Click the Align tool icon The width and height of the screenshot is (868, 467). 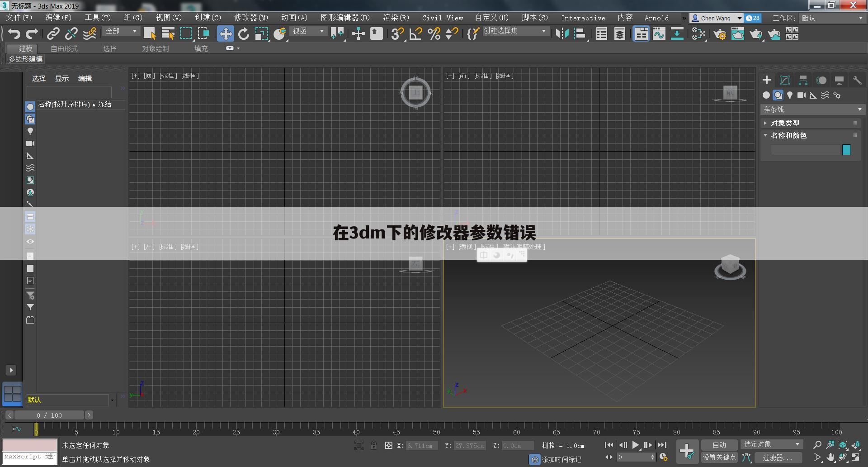click(580, 33)
